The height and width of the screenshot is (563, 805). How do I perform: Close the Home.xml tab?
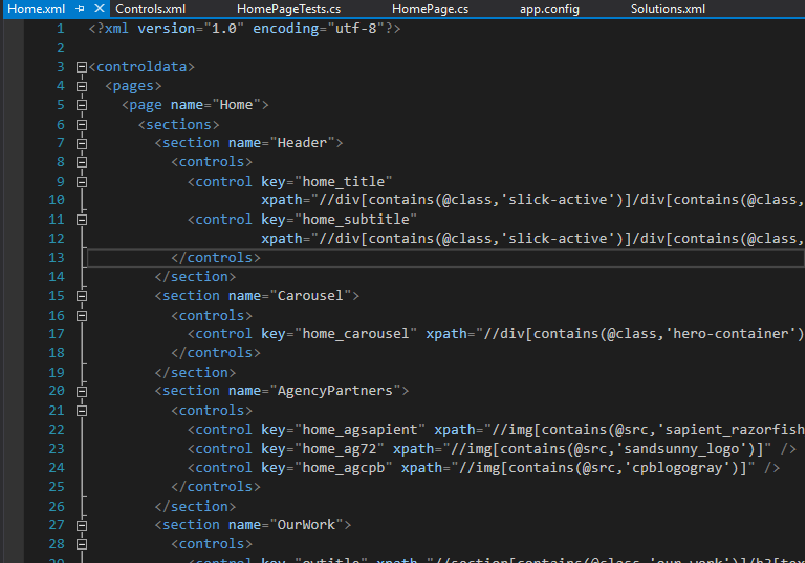99,9
